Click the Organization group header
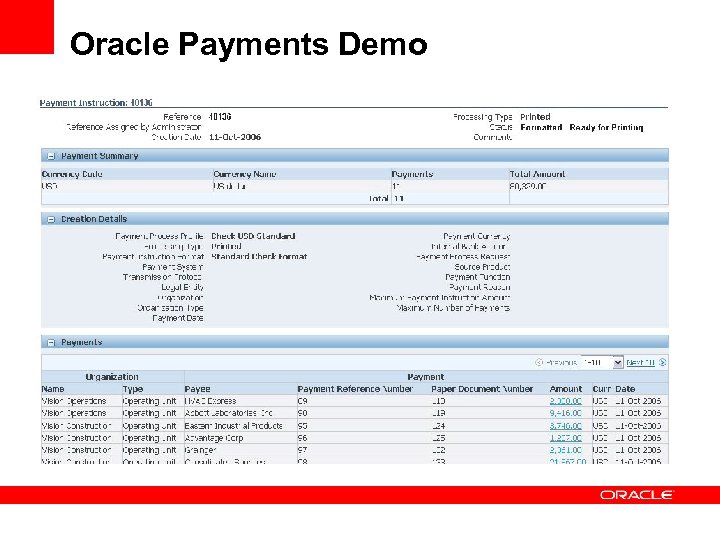 tap(112, 377)
